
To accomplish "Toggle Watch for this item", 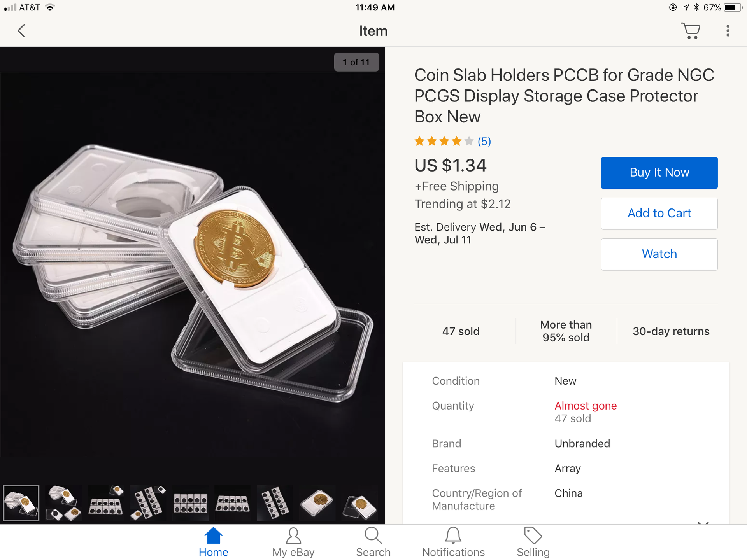I will click(659, 254).
